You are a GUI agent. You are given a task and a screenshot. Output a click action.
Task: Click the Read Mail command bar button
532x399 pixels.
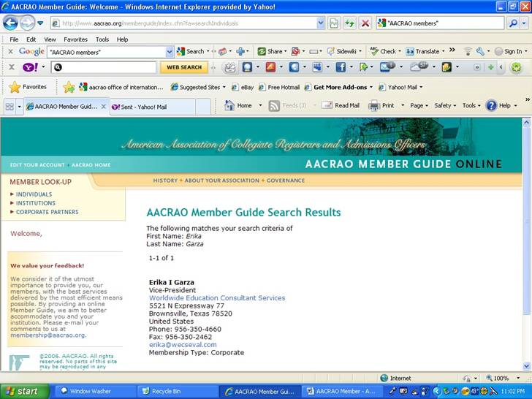[x=341, y=105]
